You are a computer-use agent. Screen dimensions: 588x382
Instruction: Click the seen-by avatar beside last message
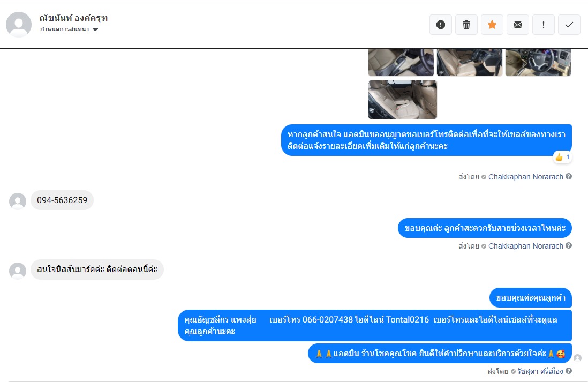pyautogui.click(x=577, y=358)
